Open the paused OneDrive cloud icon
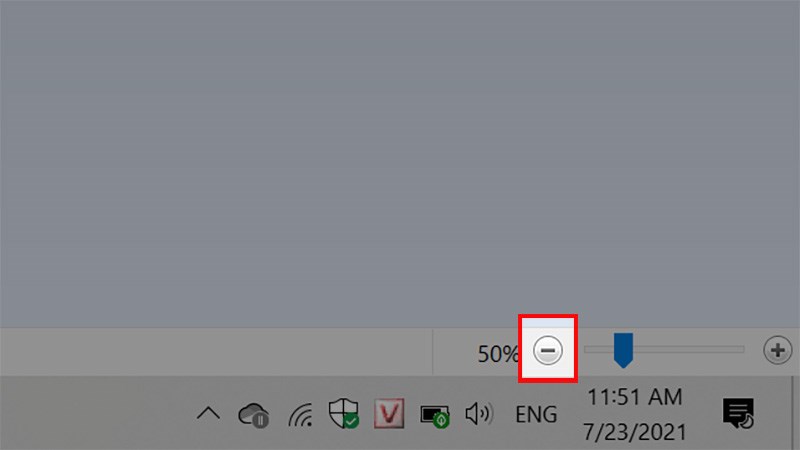This screenshot has width=800, height=450. [x=254, y=415]
